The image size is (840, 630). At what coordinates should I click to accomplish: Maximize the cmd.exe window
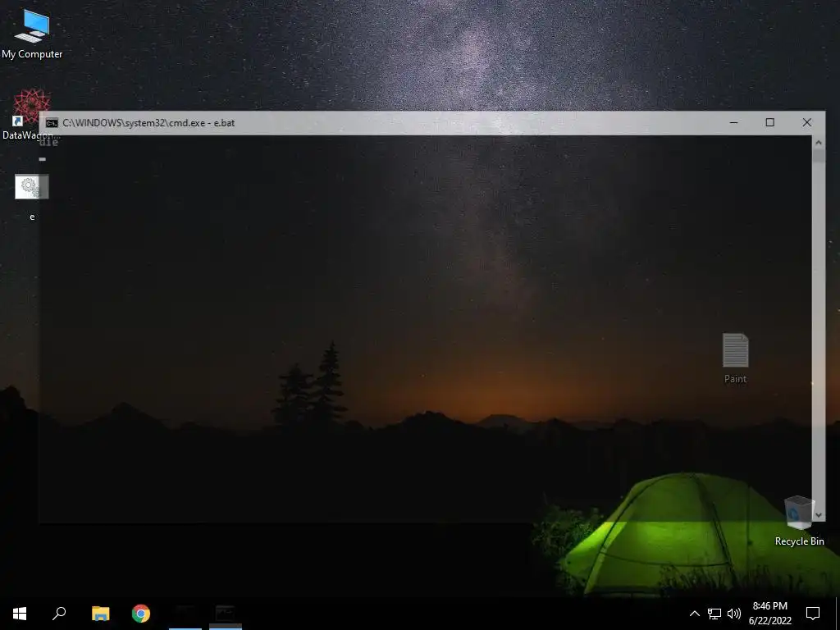point(769,123)
